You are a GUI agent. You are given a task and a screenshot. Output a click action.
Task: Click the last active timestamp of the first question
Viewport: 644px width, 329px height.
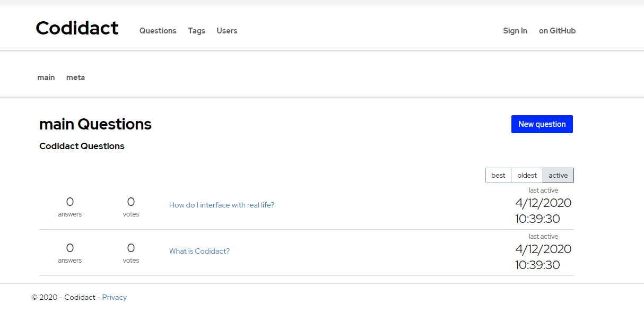(543, 211)
